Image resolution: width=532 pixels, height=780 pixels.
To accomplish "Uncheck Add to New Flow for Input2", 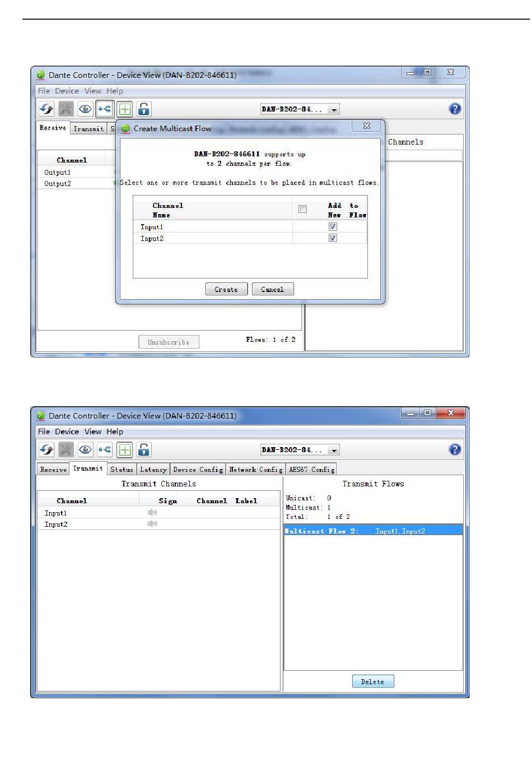I will tap(333, 238).
